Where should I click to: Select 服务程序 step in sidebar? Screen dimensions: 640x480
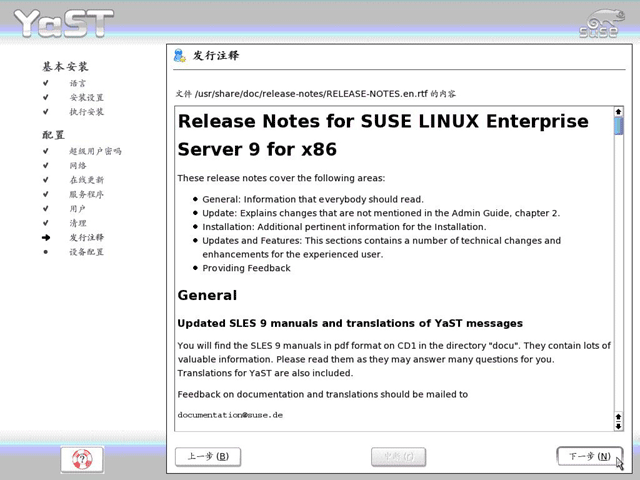click(x=87, y=194)
